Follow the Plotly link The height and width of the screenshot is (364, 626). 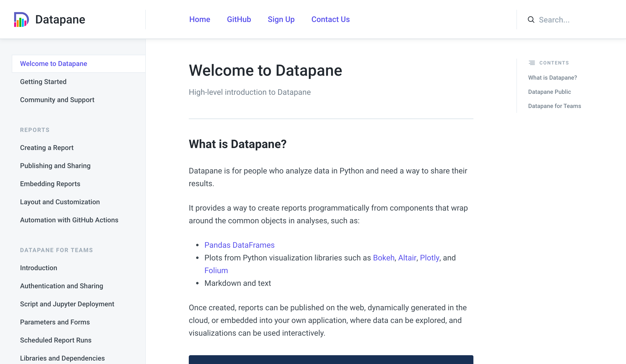pyautogui.click(x=429, y=258)
